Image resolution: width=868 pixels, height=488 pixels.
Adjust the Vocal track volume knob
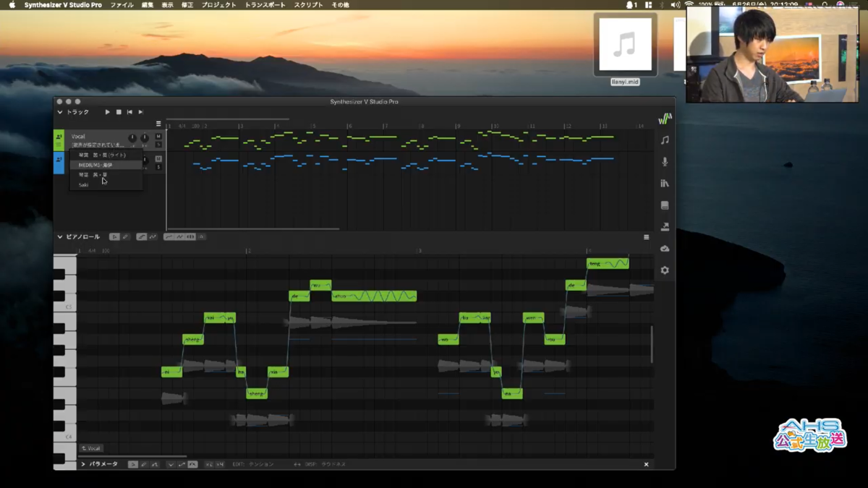coord(132,138)
